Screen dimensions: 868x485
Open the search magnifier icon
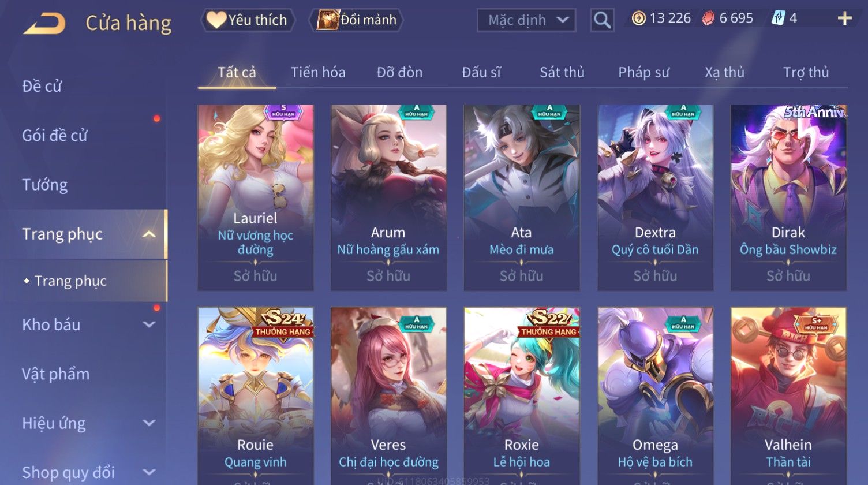[x=602, y=20]
